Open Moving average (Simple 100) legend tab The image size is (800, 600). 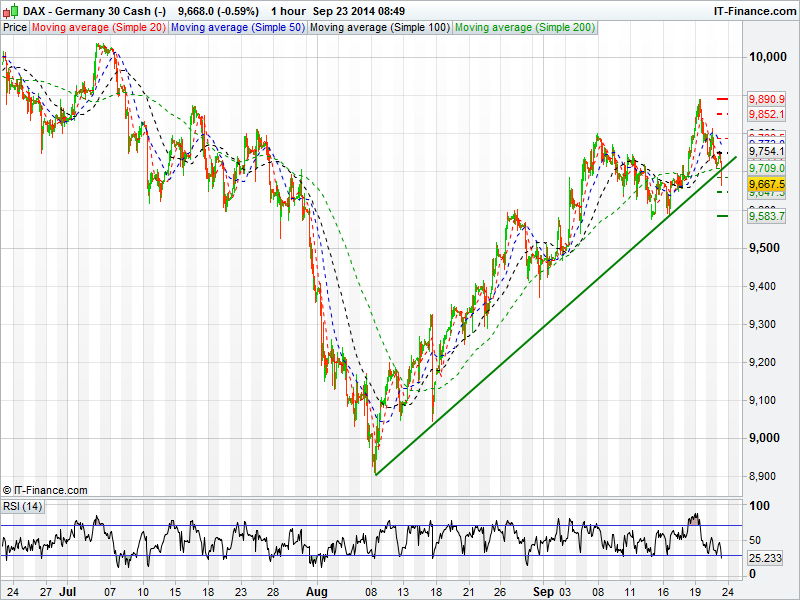(x=379, y=28)
